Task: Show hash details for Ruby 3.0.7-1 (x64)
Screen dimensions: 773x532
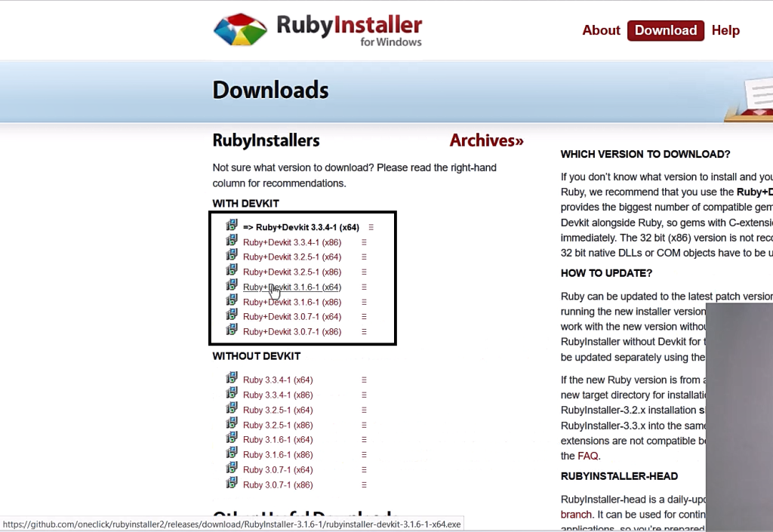Action: pos(364,469)
